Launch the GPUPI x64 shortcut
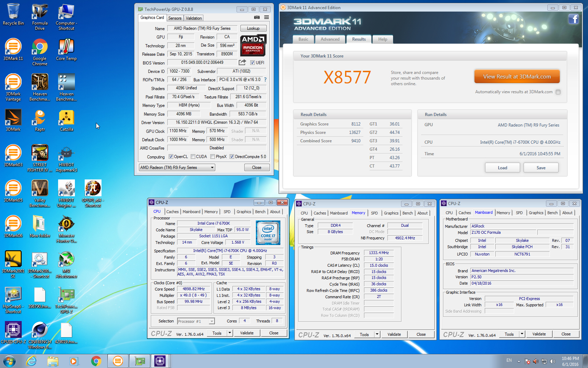Viewport: 588px width, 368px height. coord(93,193)
